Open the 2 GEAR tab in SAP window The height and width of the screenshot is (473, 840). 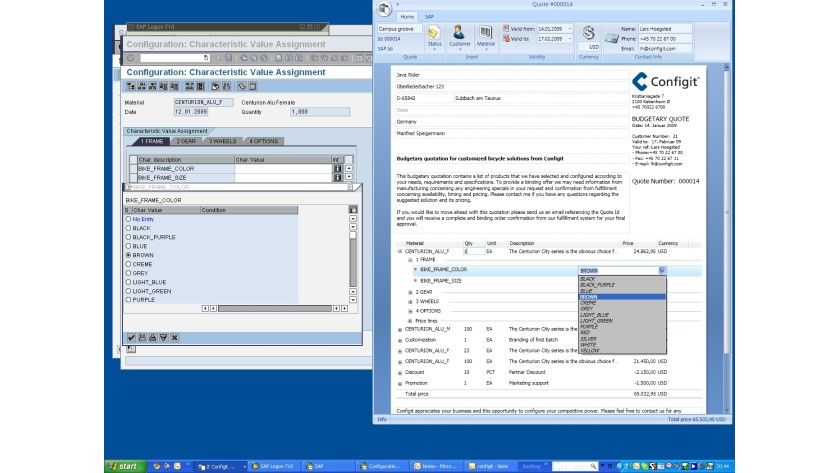[x=186, y=141]
